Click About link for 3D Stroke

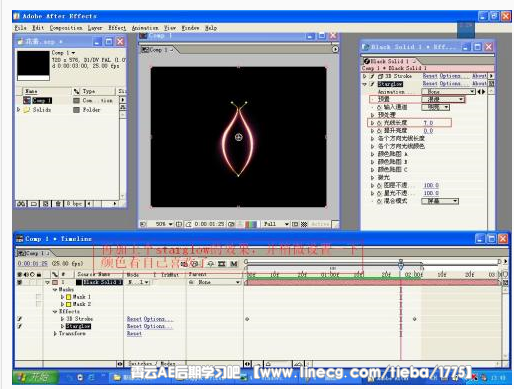[479, 76]
